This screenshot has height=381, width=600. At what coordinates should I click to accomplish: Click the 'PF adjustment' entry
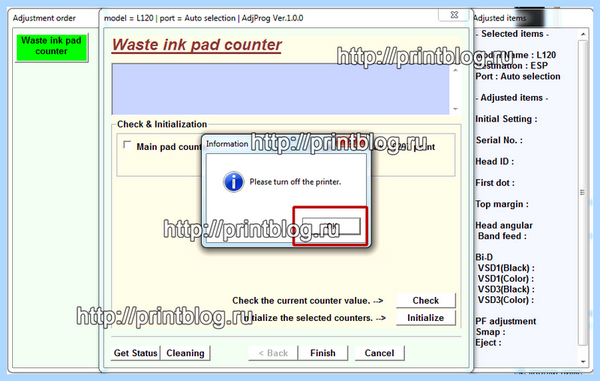pos(505,321)
